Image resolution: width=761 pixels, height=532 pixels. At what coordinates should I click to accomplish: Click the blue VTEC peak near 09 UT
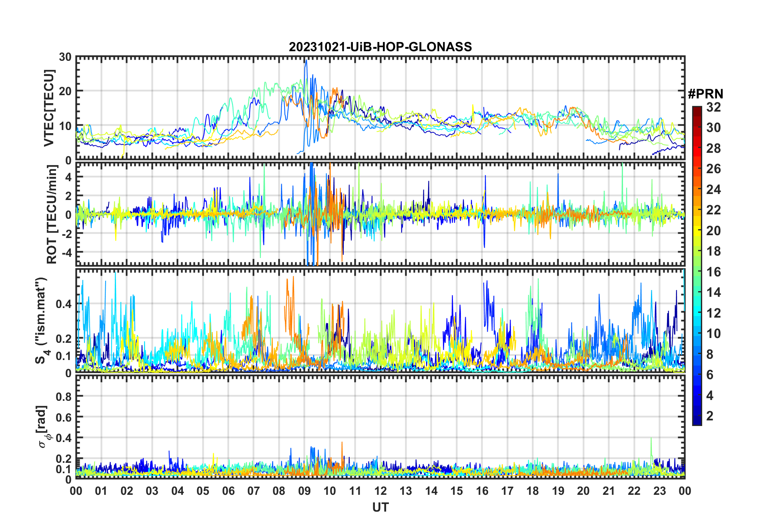point(306,61)
